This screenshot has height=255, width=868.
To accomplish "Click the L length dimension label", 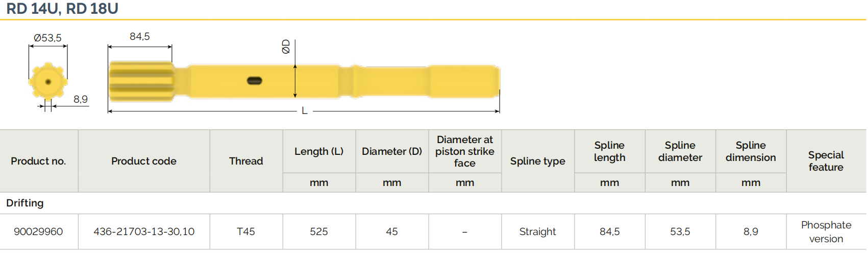I will (x=305, y=111).
